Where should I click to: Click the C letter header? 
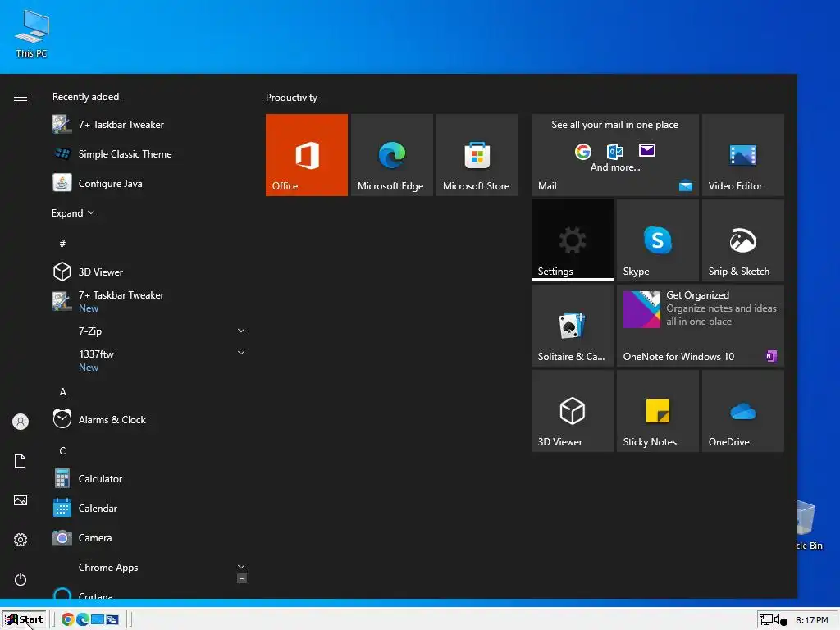click(x=62, y=450)
